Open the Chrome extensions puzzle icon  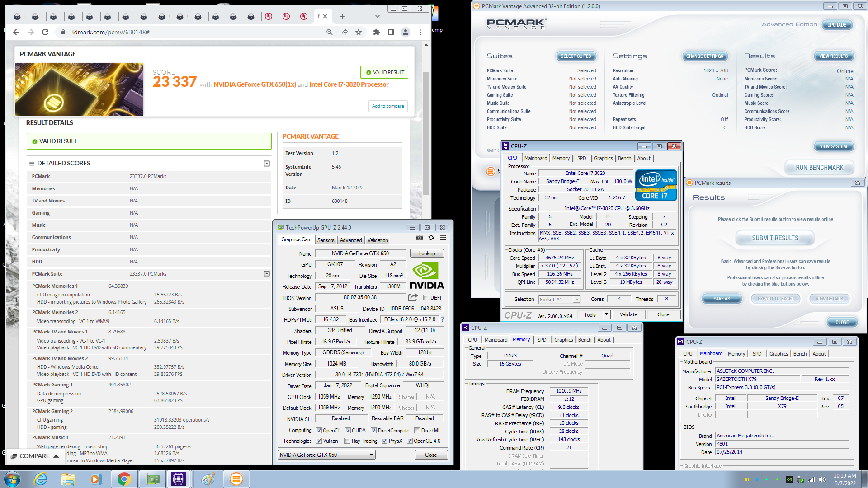point(376,32)
